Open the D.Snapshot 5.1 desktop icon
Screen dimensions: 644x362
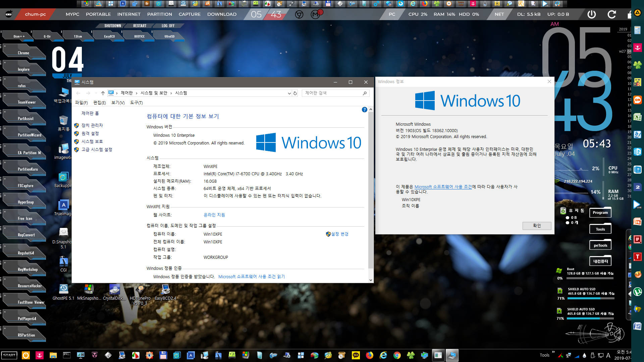pos(63,238)
